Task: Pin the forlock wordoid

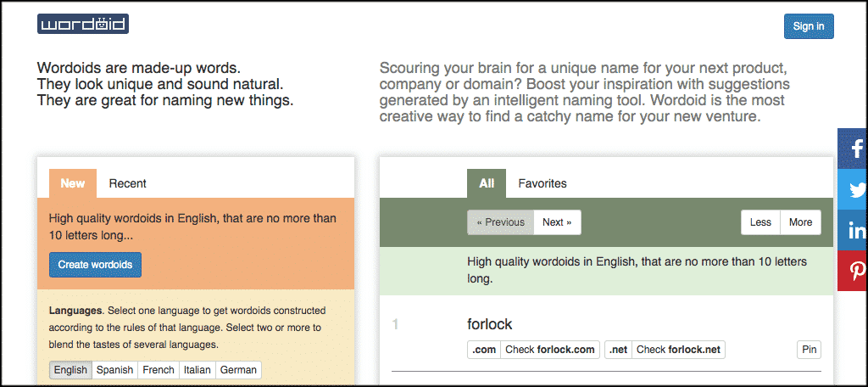Action: click(x=810, y=350)
